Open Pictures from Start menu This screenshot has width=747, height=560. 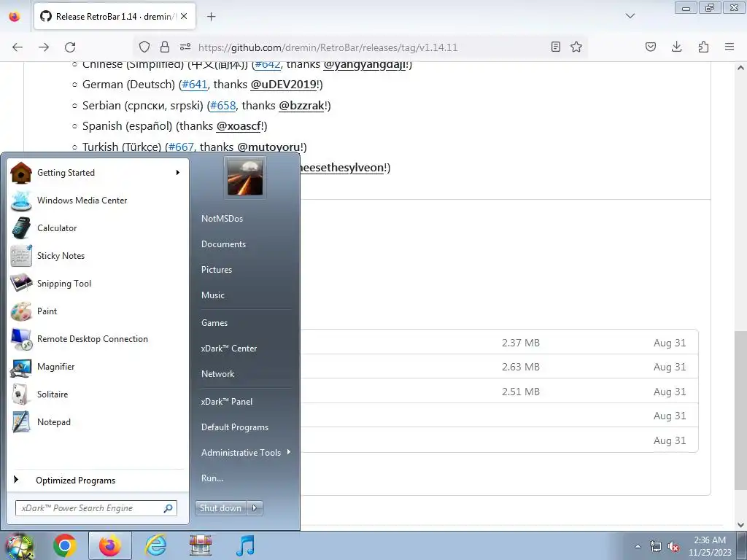(x=217, y=270)
